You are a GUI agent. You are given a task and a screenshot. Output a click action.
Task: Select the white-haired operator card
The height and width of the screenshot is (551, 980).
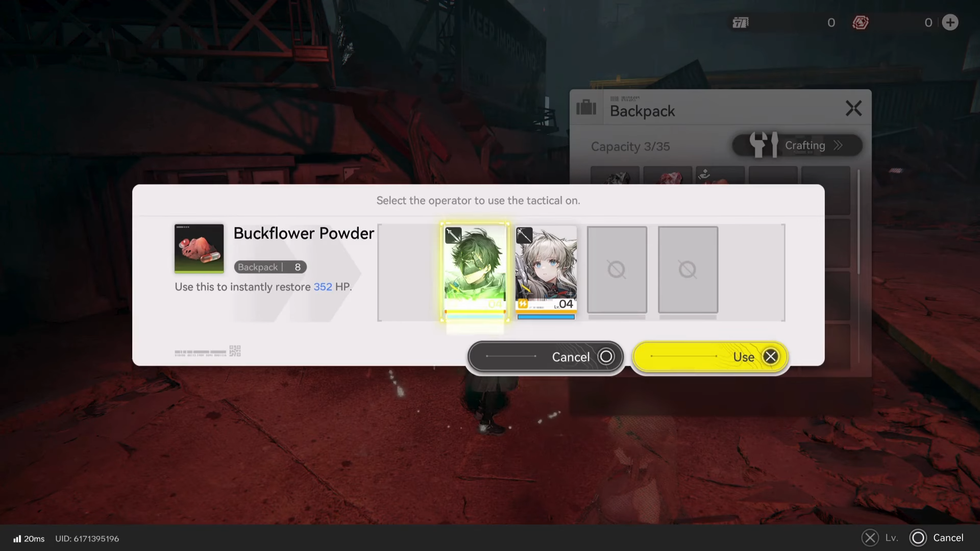coord(546,271)
